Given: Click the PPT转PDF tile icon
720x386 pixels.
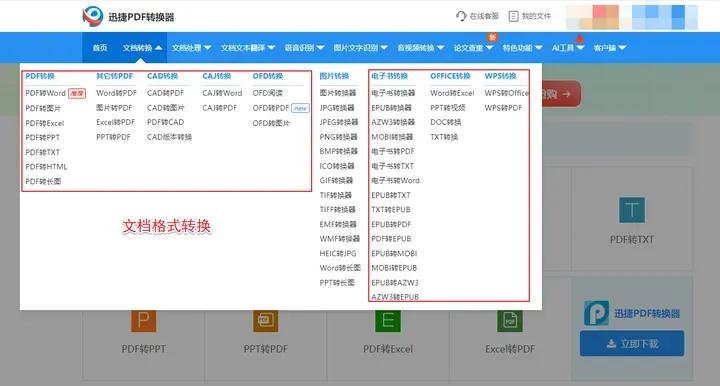Looking at the screenshot, I should [265, 320].
